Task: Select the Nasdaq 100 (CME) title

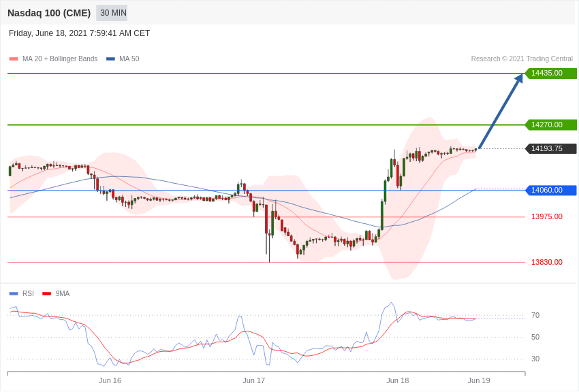Action: (x=49, y=13)
